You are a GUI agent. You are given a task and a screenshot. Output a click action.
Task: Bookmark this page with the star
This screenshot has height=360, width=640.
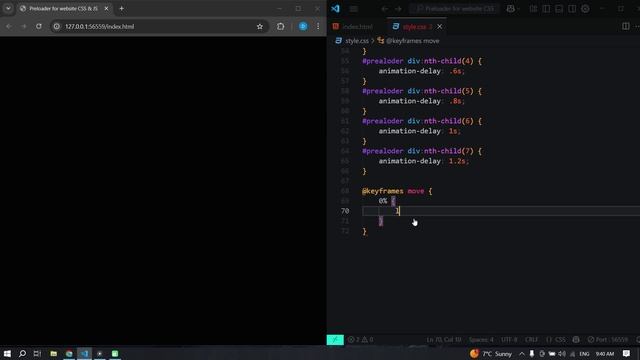260,26
